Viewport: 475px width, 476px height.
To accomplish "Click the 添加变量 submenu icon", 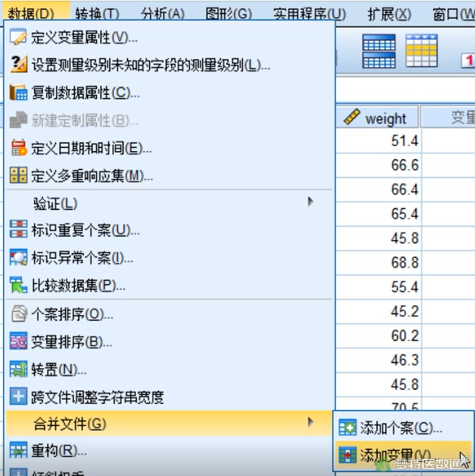I will point(347,454).
